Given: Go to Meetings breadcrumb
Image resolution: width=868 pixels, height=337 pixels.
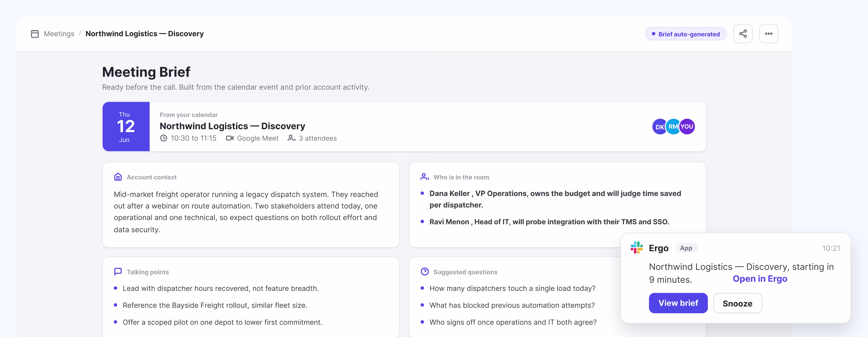Looking at the screenshot, I should click(x=59, y=34).
